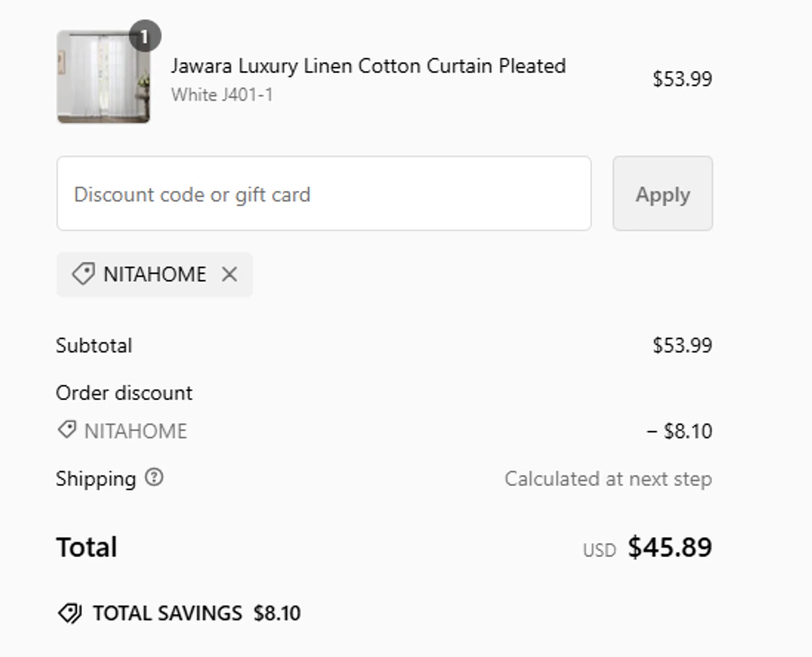Click the NITAHOME chip label
This screenshot has height=657, width=812.
coord(155,274)
